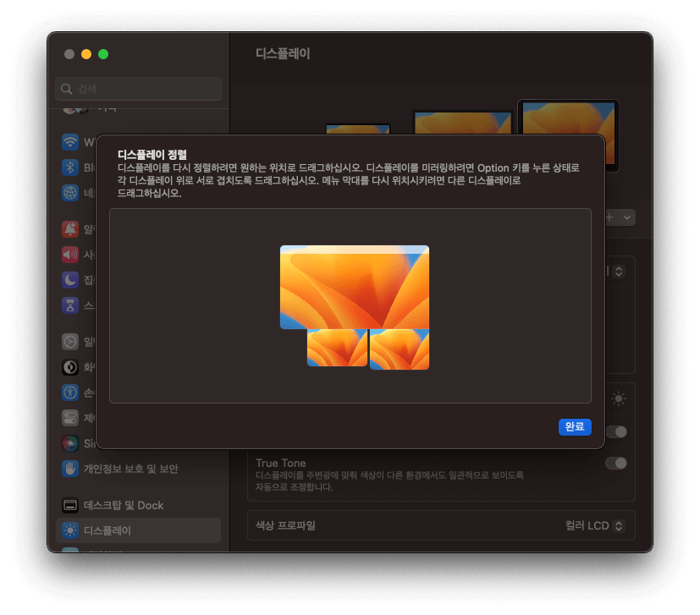Select the middle display thumbnail atop Displays pane

[x=462, y=123]
